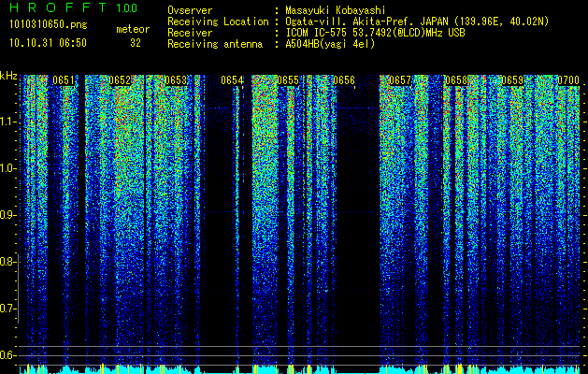This screenshot has width=588, height=374.
Task: Click the 0.8 frequency axis label
Action: click(8, 262)
